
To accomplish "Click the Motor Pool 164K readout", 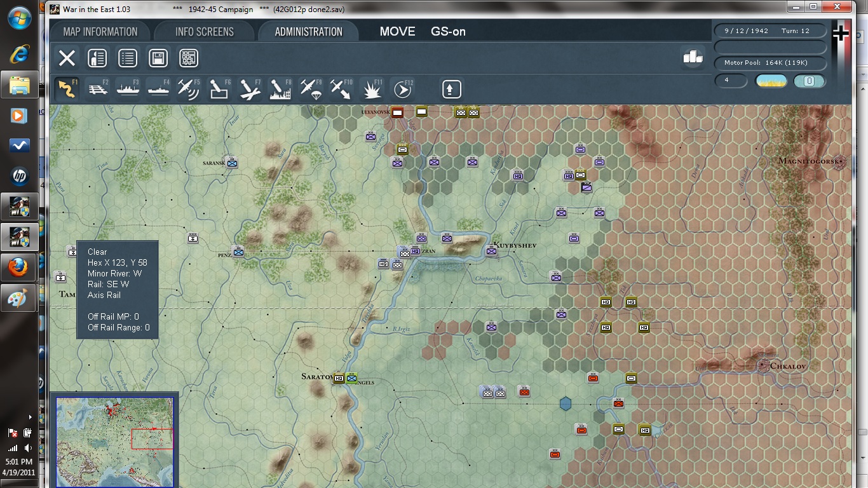I will coord(771,63).
